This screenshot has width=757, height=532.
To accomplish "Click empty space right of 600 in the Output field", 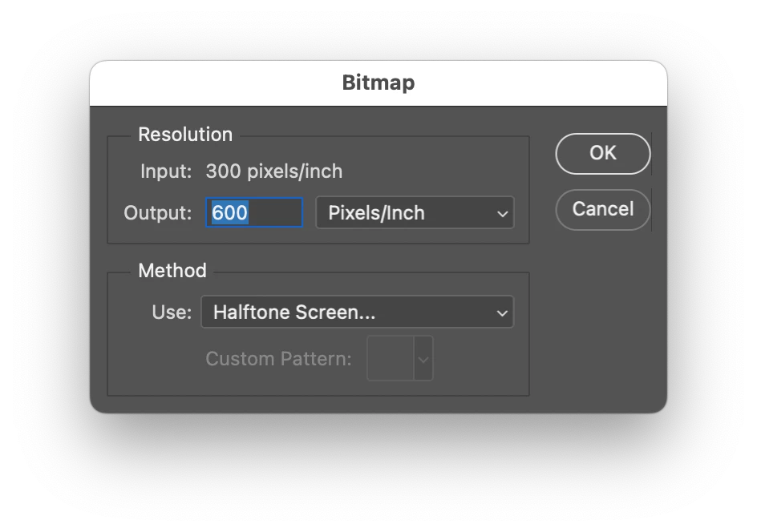I will coord(275,212).
